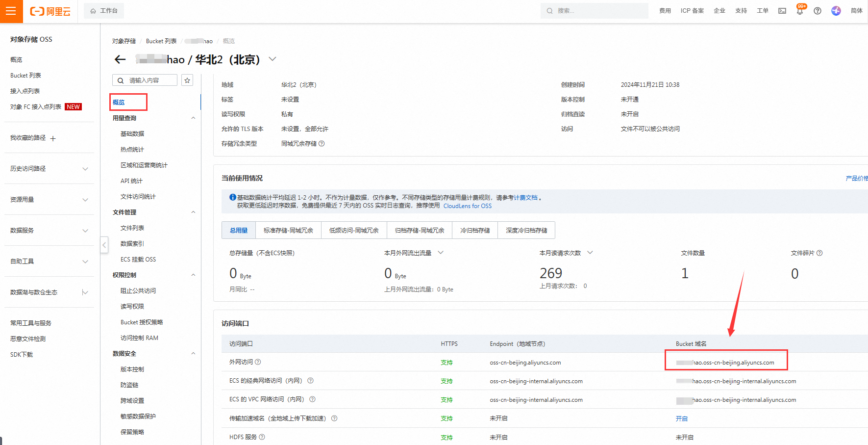
Task: Open the hamburger main menu
Action: pos(11,11)
